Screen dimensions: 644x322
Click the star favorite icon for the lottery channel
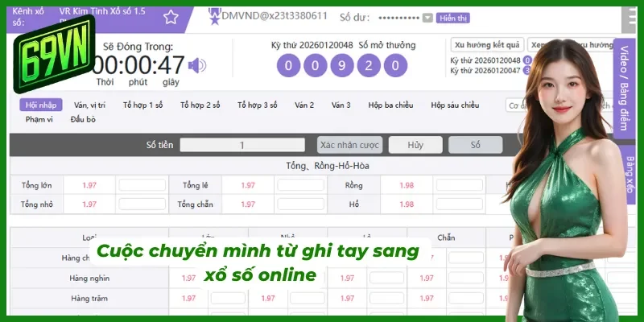point(171,17)
